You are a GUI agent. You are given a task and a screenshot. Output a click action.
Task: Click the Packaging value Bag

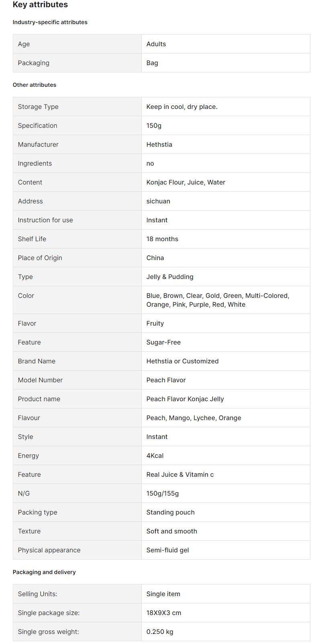click(x=152, y=63)
